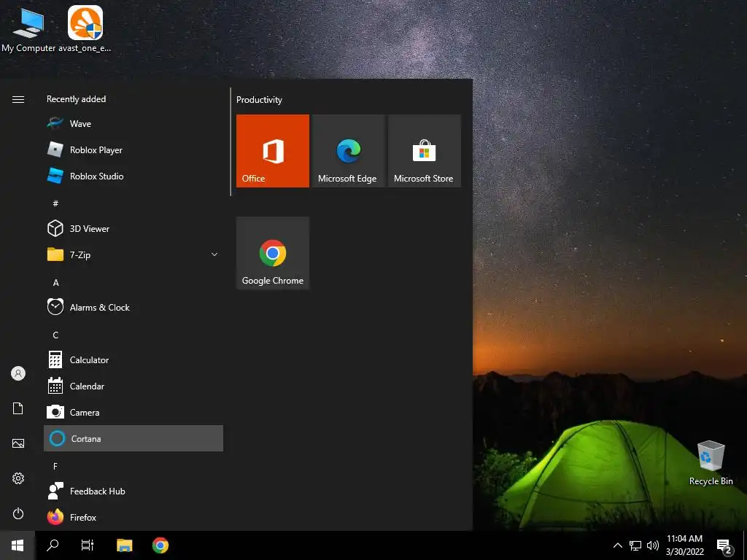Click the Power button in Start
The width and height of the screenshot is (747, 560).
pyautogui.click(x=18, y=513)
